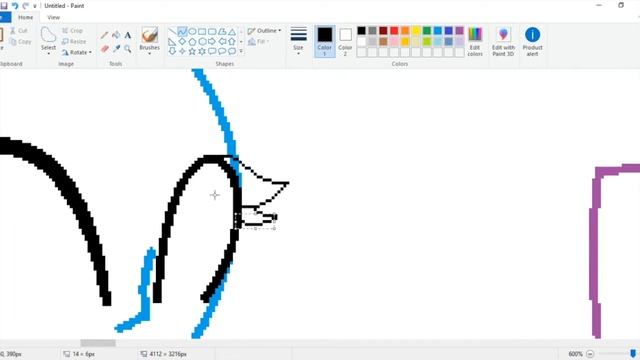Choose the Up arrow shape
Image resolution: width=640 pixels, height=360 pixels.
point(231,42)
